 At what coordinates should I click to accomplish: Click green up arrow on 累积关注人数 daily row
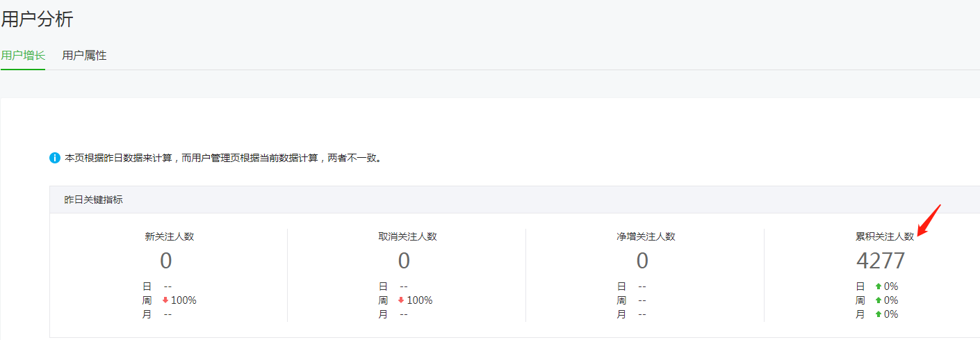click(879, 286)
